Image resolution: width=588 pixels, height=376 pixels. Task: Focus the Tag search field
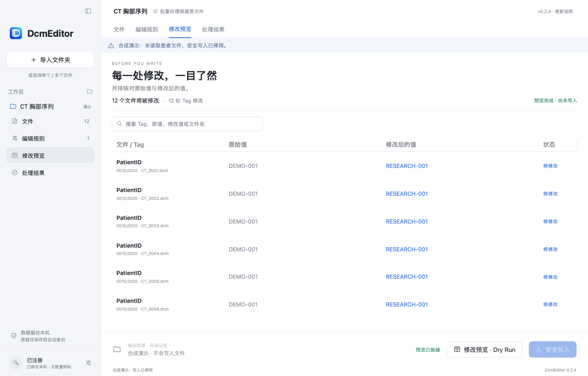(187, 124)
